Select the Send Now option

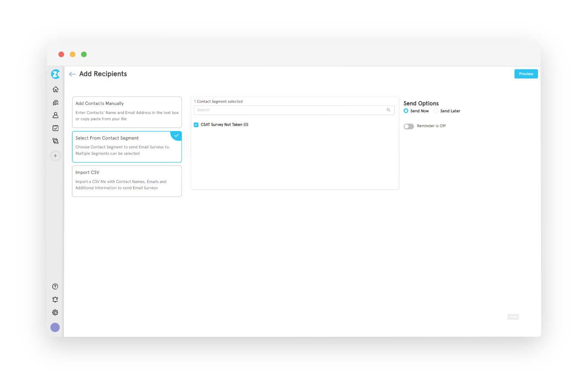click(x=406, y=111)
